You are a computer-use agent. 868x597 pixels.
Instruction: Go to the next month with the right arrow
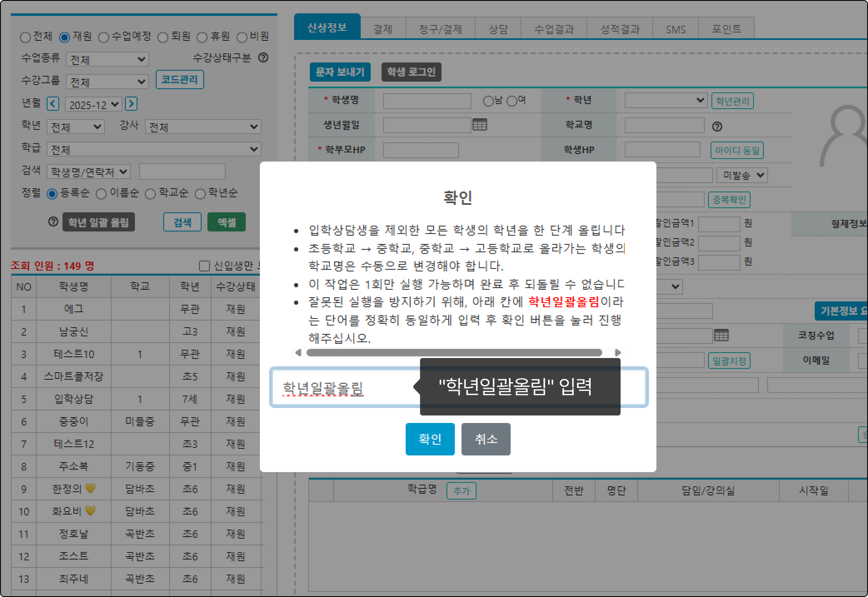(x=131, y=104)
